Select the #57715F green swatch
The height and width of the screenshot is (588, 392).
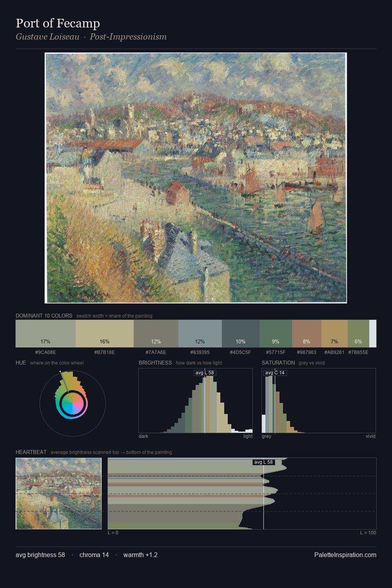pos(276,334)
